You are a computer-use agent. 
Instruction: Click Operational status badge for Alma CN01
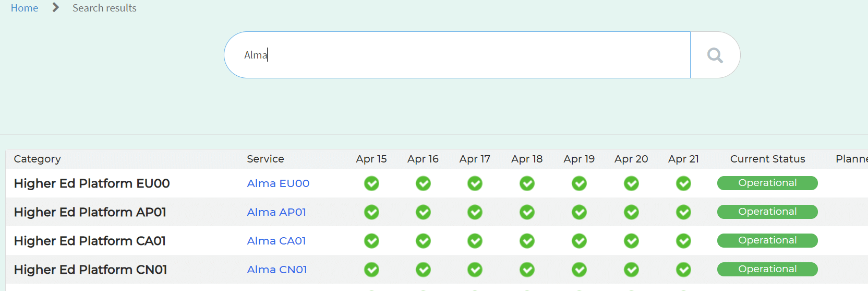tap(767, 269)
